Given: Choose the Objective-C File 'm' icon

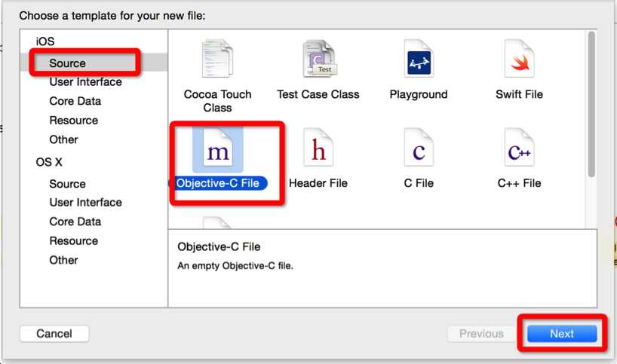Looking at the screenshot, I should [x=217, y=148].
